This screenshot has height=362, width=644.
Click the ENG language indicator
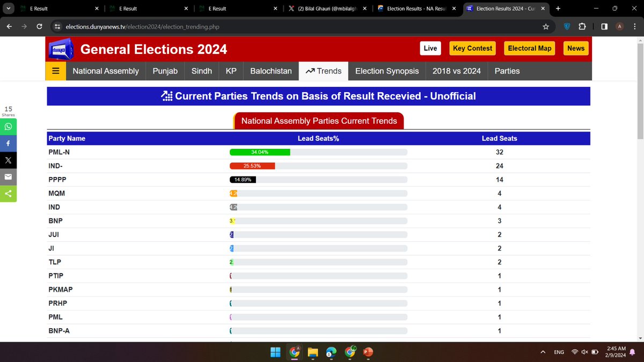pyautogui.click(x=559, y=352)
